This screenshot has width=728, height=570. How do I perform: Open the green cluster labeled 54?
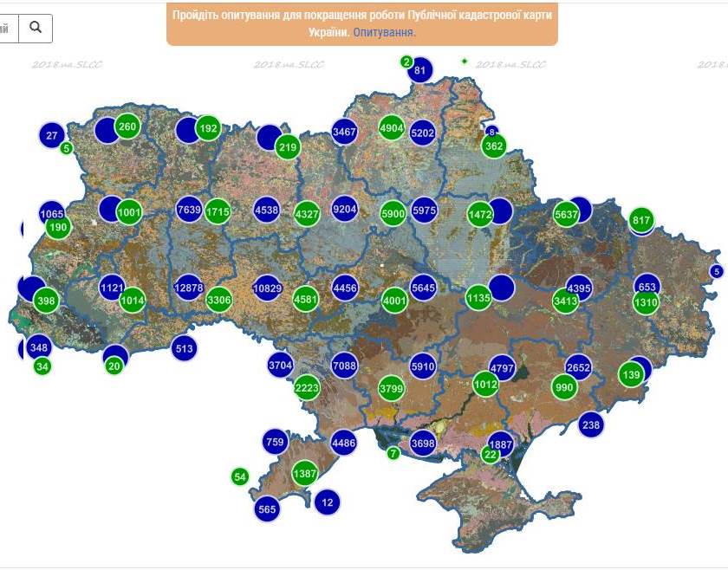[238, 476]
